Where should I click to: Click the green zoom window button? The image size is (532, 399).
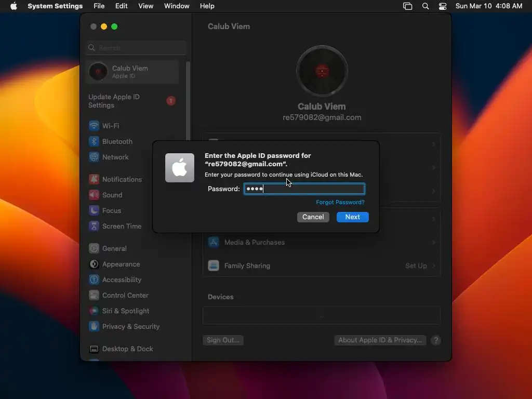point(114,26)
